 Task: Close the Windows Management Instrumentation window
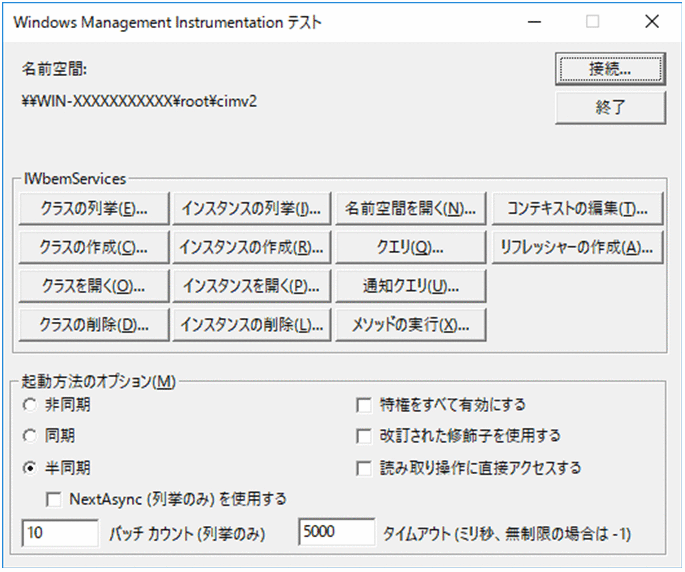click(x=652, y=21)
